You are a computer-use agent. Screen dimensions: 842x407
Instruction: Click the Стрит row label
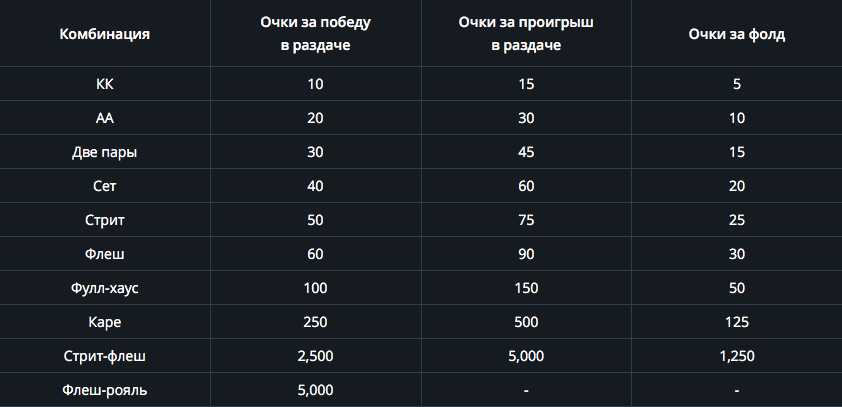[x=105, y=220]
